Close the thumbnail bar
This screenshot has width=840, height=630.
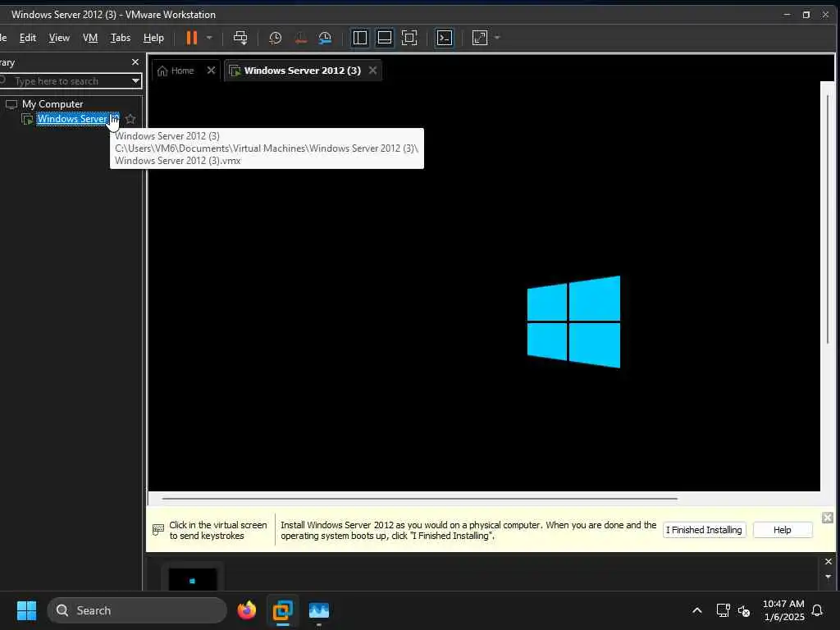[x=829, y=561]
